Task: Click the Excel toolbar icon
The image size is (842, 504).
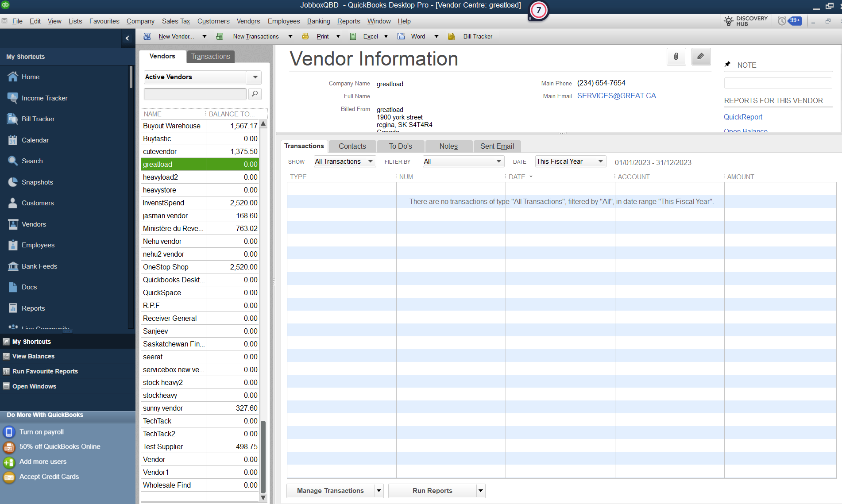Action: click(353, 36)
